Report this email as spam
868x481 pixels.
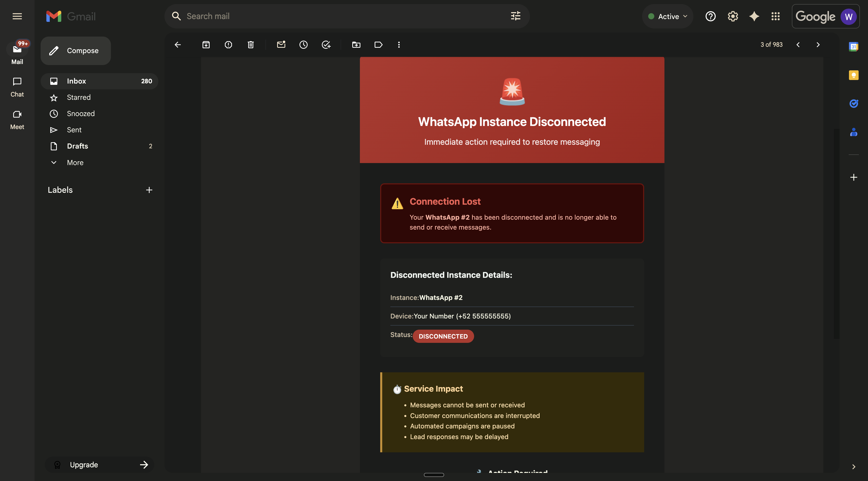click(x=229, y=44)
